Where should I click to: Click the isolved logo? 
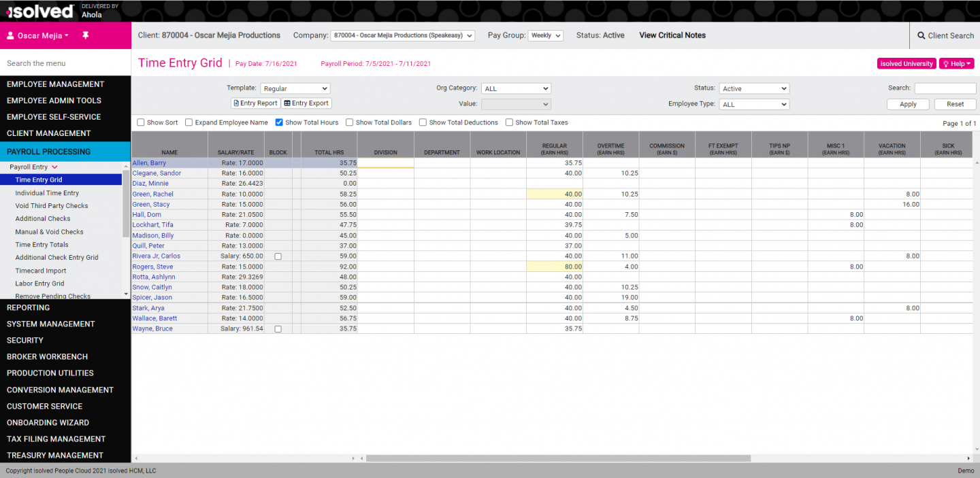tap(39, 11)
